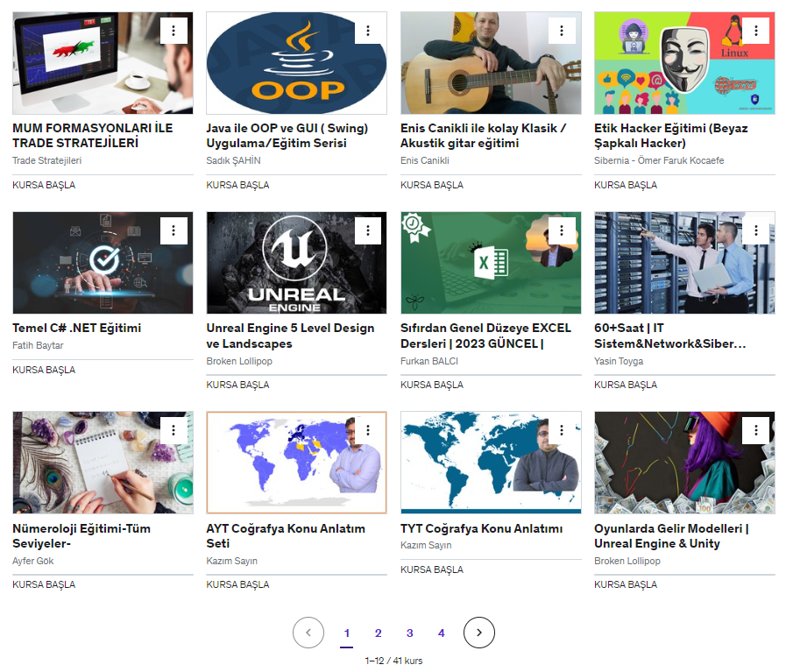Open options menu on Excel Dersleri course
This screenshot has height=672, width=786.
click(x=562, y=230)
